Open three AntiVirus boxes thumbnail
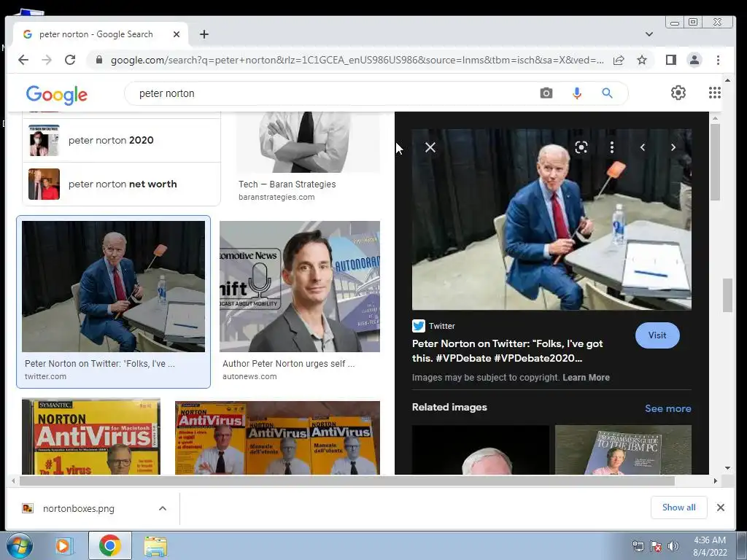The width and height of the screenshot is (747, 560). click(x=277, y=437)
